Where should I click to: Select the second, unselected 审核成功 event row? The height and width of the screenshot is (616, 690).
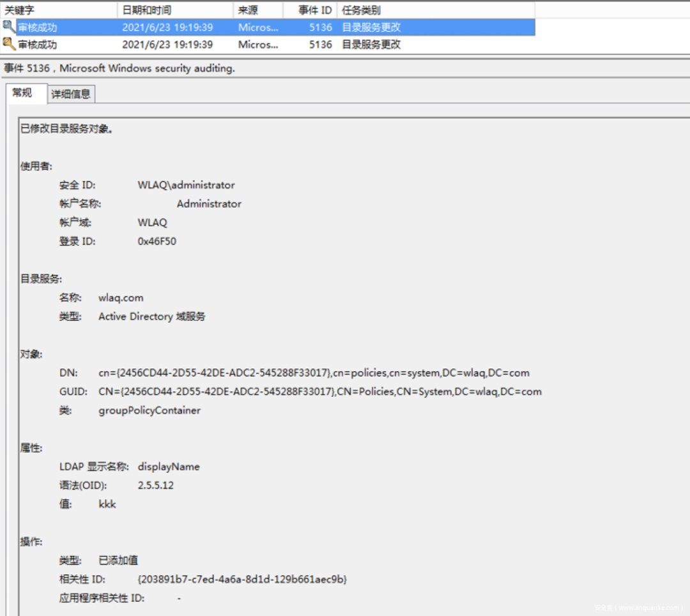coord(268,45)
